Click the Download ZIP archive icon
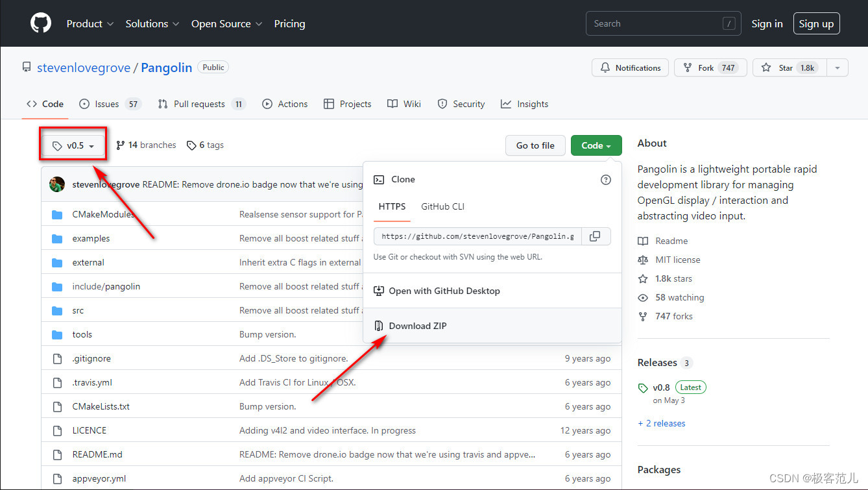This screenshot has height=490, width=868. tap(379, 326)
